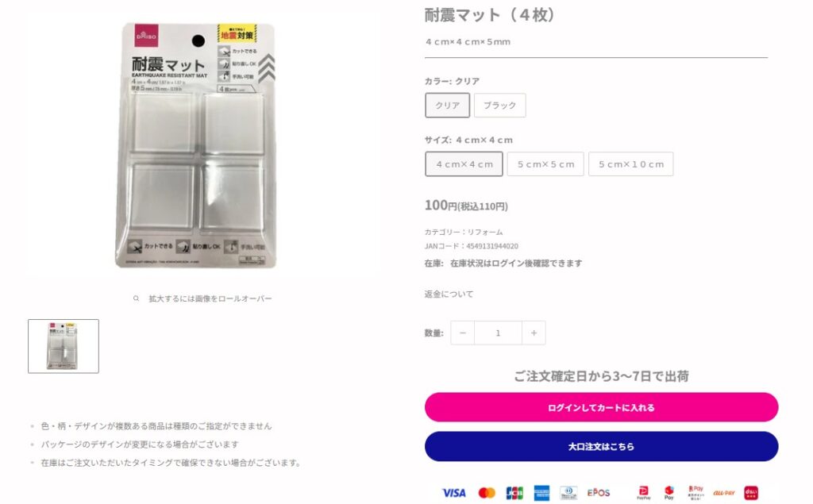Viewport: 813px width, 504px height.
Task: Increase quantity using the plus stepper
Action: [534, 333]
